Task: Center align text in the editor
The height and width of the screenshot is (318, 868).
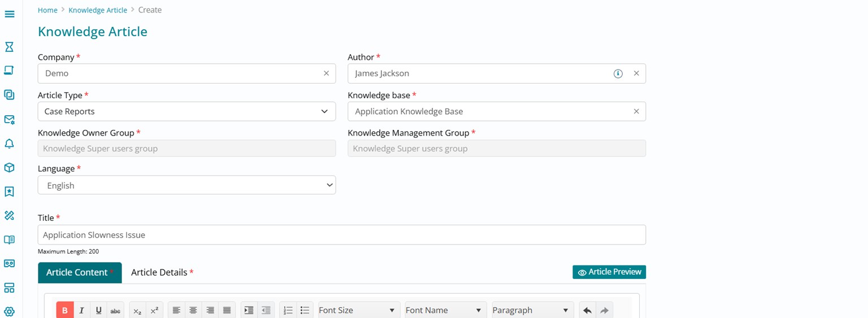Action: click(x=193, y=310)
